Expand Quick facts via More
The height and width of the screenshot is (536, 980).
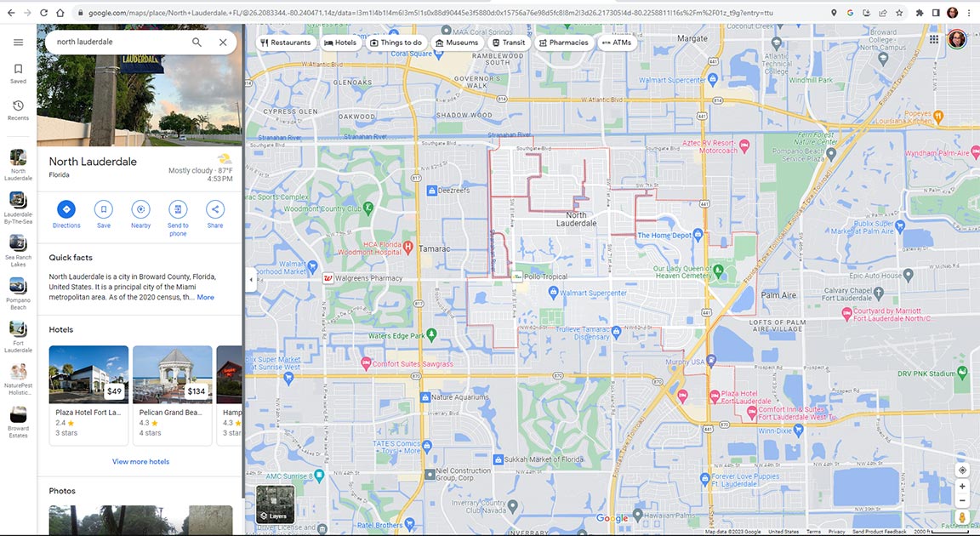pos(205,297)
